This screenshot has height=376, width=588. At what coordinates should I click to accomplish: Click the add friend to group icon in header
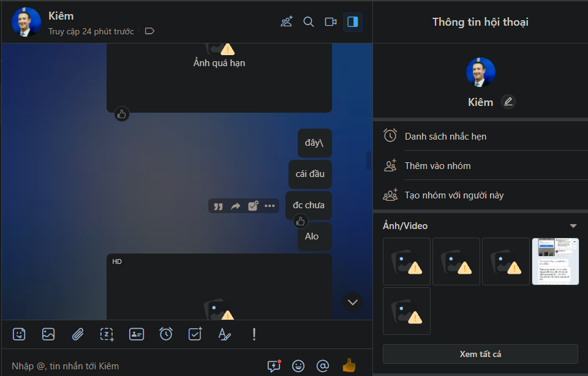pos(287,22)
